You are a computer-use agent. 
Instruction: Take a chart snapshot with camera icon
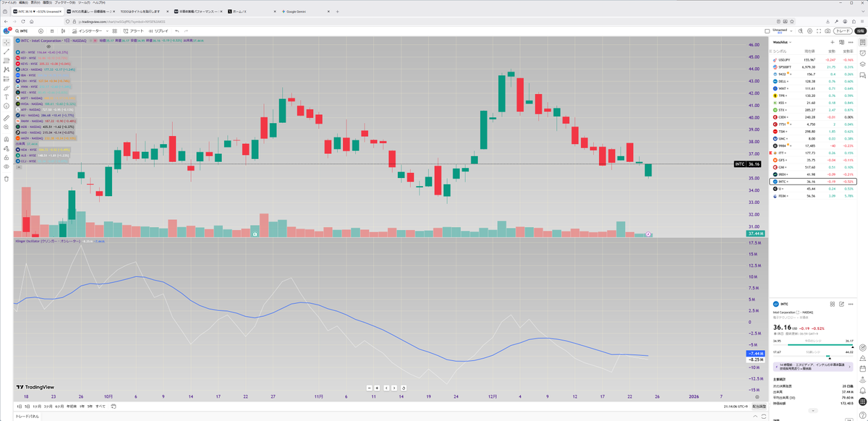click(x=827, y=31)
